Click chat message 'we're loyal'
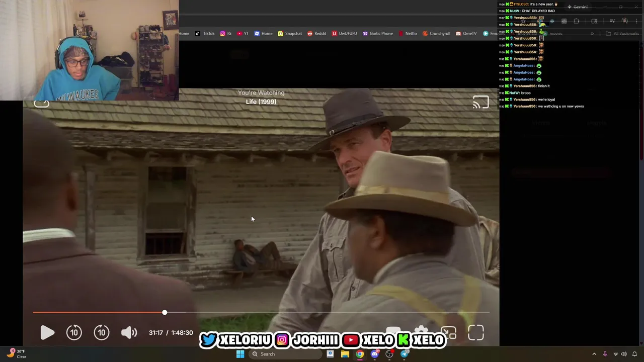 click(x=546, y=100)
